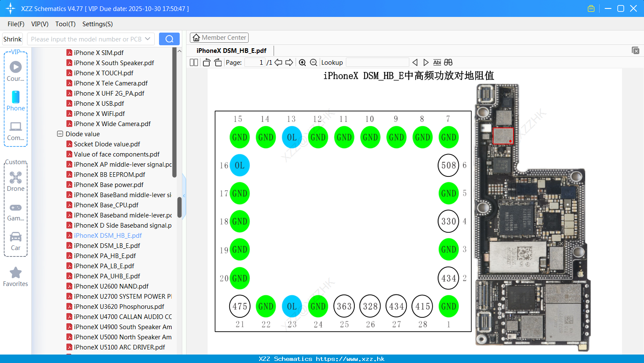The height and width of the screenshot is (363, 644).
Task: Rotate the page clockwise
Action: coord(218,62)
